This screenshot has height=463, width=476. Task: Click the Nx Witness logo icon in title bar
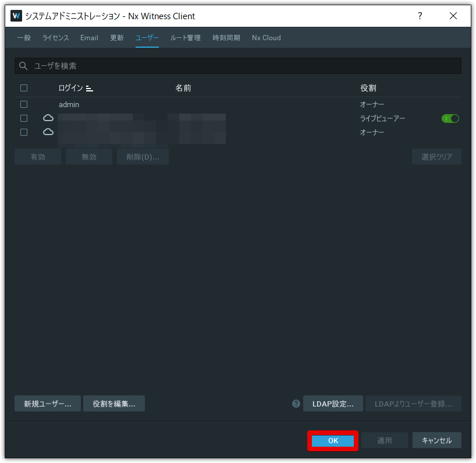16,16
